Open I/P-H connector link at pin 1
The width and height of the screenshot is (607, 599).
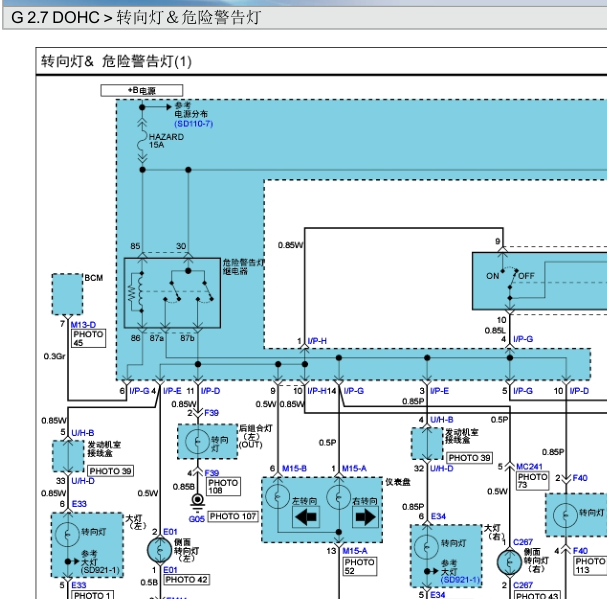point(317,341)
